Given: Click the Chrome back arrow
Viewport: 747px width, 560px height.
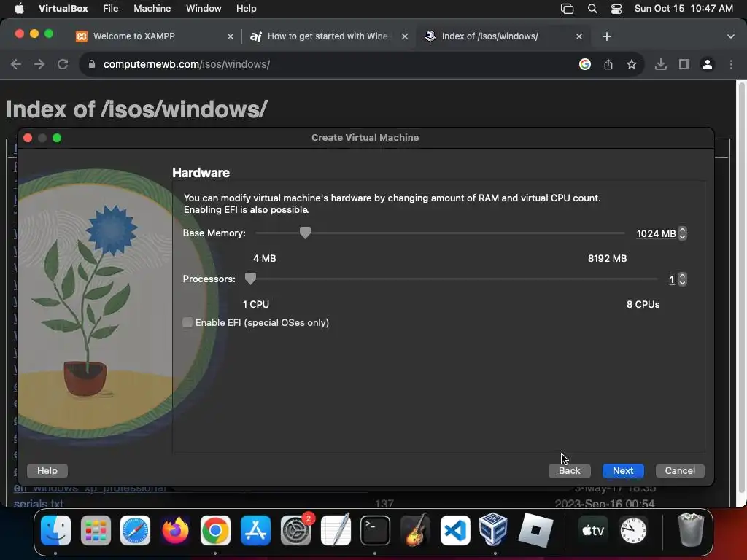Looking at the screenshot, I should 16,64.
